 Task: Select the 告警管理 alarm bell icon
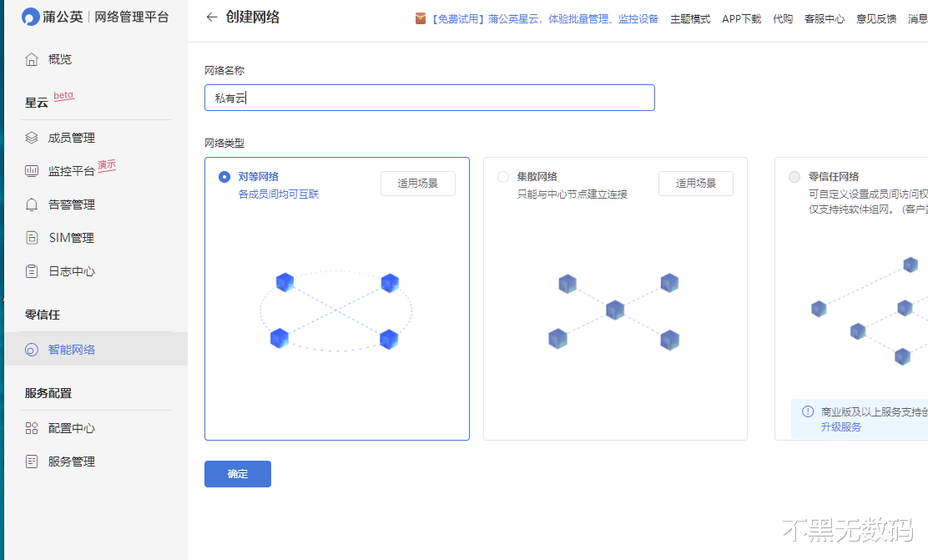[32, 204]
